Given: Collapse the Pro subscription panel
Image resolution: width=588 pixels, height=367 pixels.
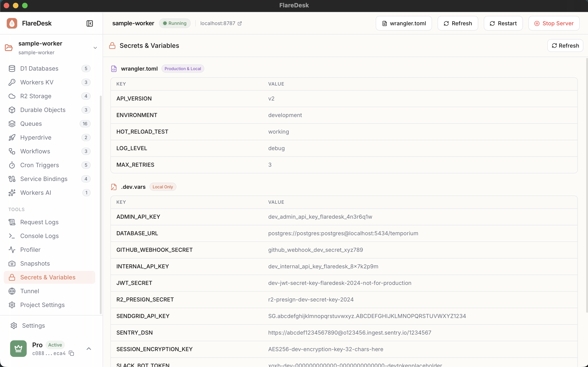Looking at the screenshot, I should pyautogui.click(x=89, y=348).
